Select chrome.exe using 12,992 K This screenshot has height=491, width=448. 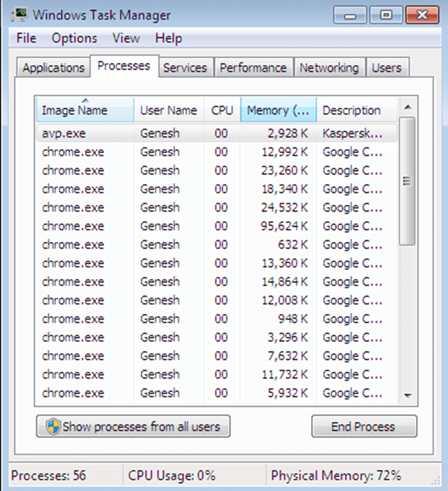point(217,152)
